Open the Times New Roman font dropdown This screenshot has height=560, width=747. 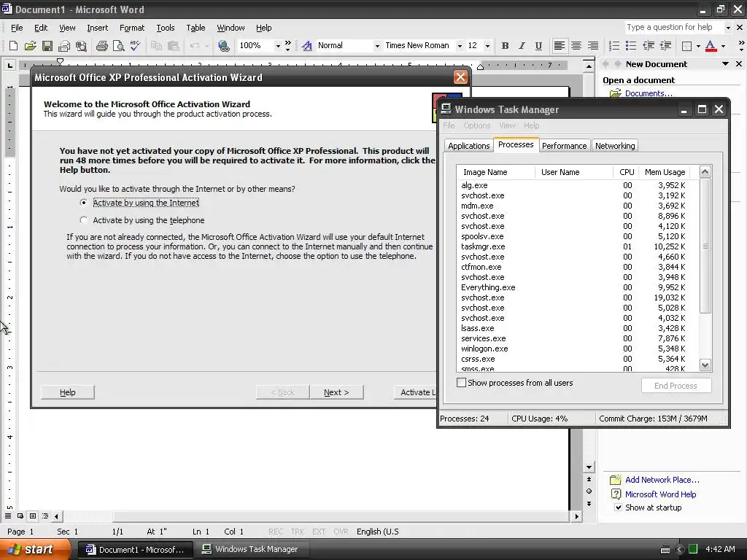(x=460, y=46)
